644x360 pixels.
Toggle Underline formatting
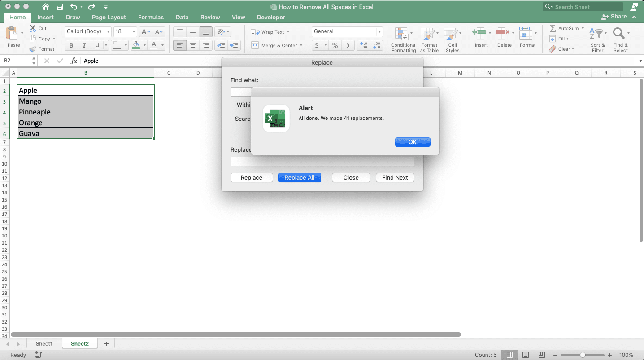(97, 45)
